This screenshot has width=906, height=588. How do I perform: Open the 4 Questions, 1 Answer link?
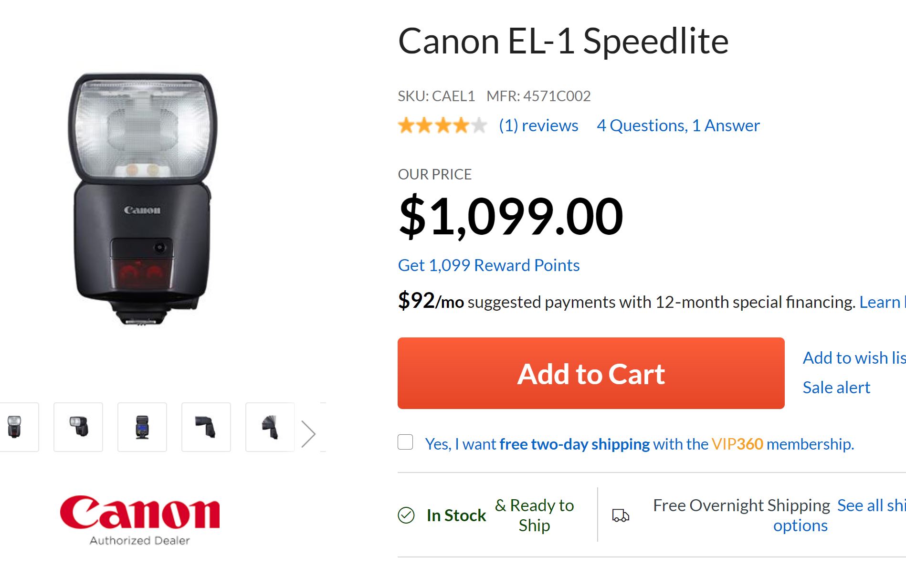(678, 126)
